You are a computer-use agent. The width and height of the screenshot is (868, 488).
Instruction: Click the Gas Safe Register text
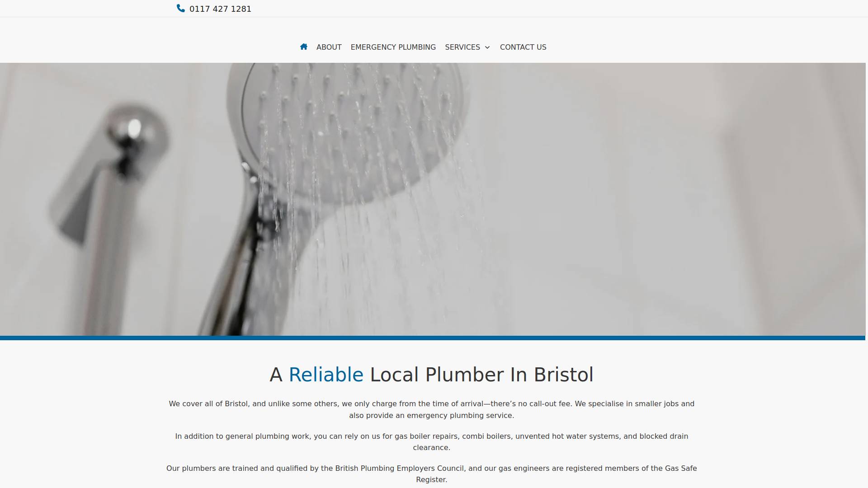coord(680,468)
